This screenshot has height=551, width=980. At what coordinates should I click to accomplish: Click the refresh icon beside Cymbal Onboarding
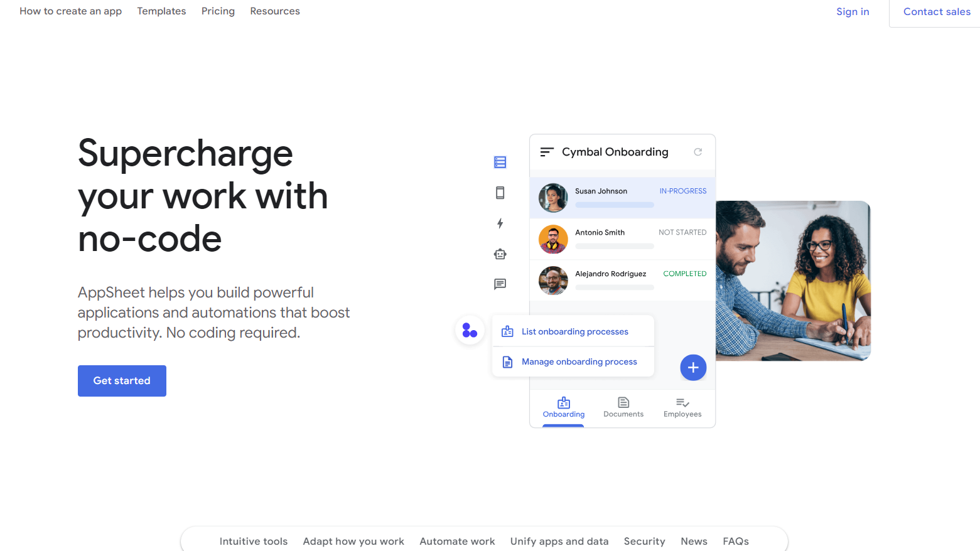(697, 152)
